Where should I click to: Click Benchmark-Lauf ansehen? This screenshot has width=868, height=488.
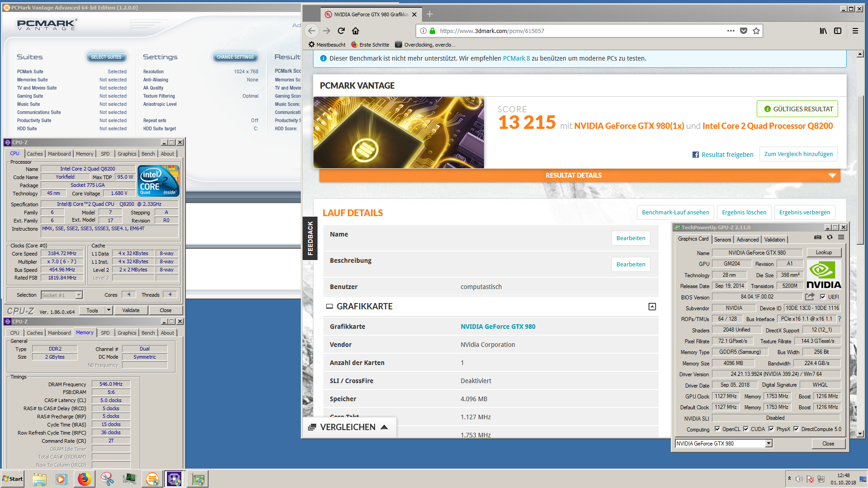(675, 213)
